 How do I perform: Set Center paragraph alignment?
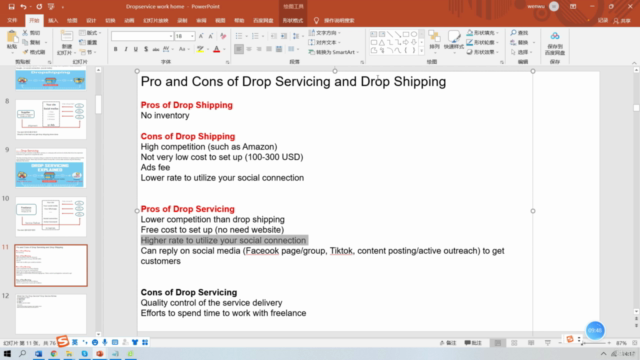249,49
